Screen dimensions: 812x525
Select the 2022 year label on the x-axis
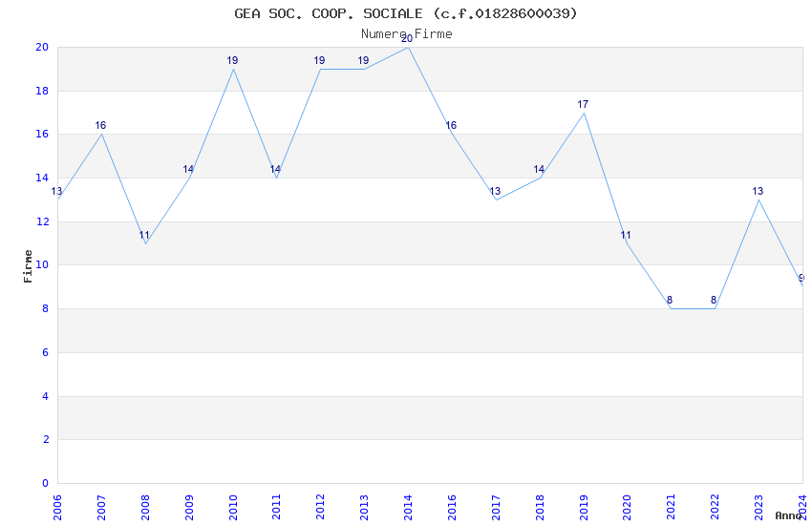point(716,508)
